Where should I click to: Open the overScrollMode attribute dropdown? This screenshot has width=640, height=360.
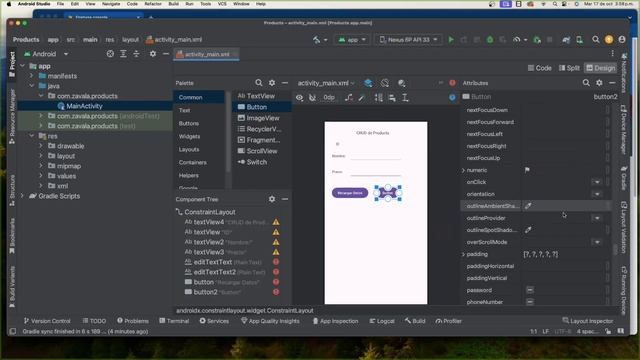pyautogui.click(x=597, y=242)
